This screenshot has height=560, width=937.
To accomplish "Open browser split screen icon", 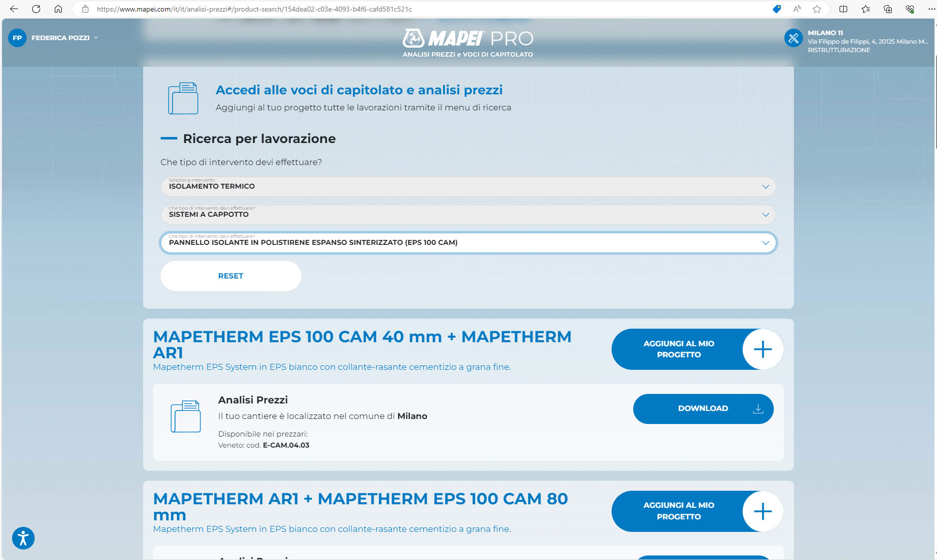I will (843, 9).
